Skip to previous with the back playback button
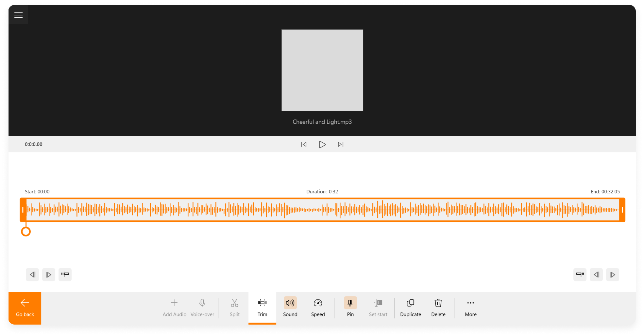 [304, 144]
